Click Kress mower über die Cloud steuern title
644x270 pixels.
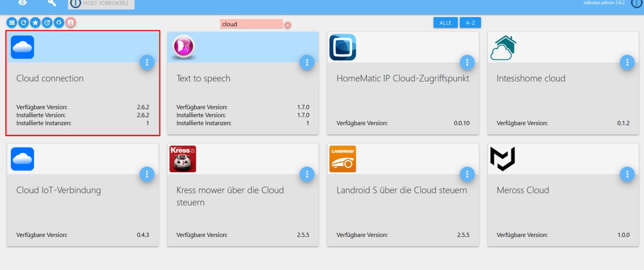[230, 196]
